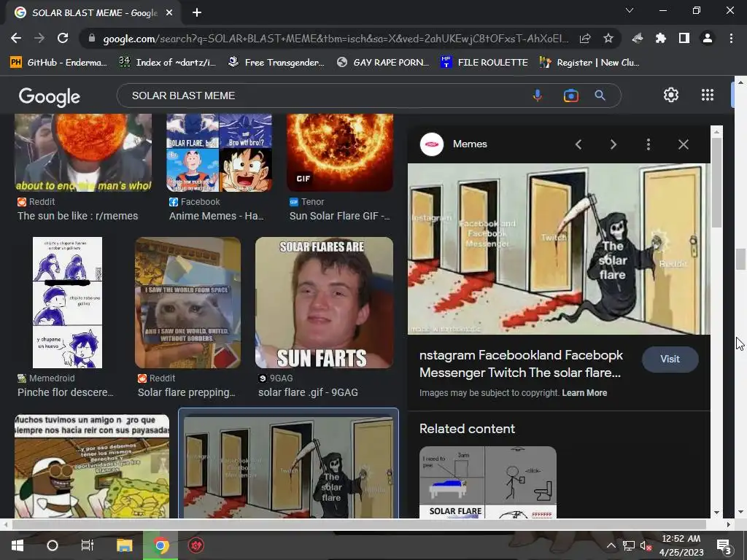Go back to the previous page
Viewport: 747px width, 560px height.
(16, 38)
